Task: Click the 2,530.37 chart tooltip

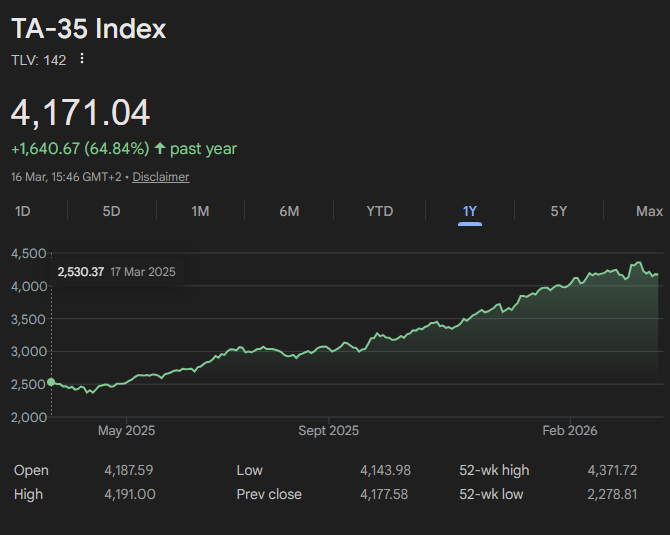Action: click(117, 272)
